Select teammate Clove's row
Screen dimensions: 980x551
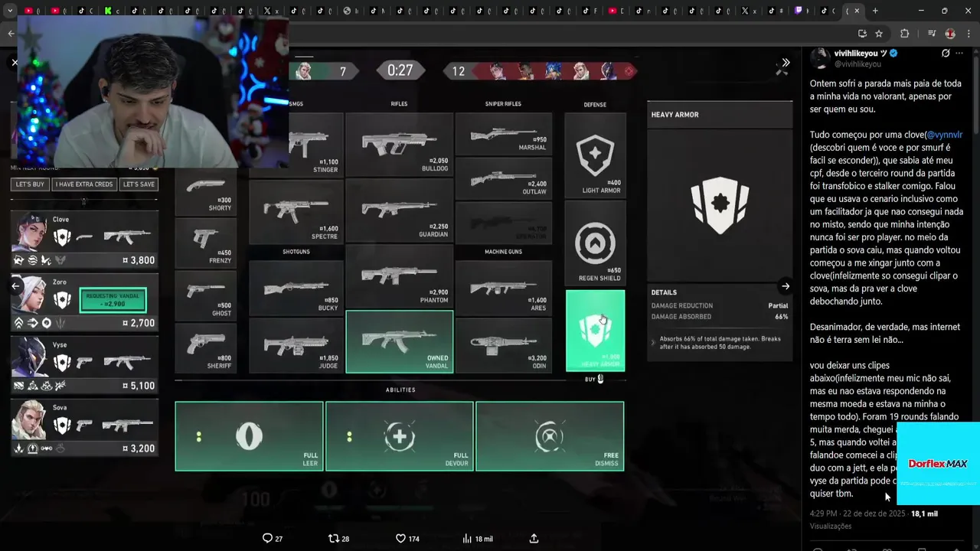coord(85,240)
